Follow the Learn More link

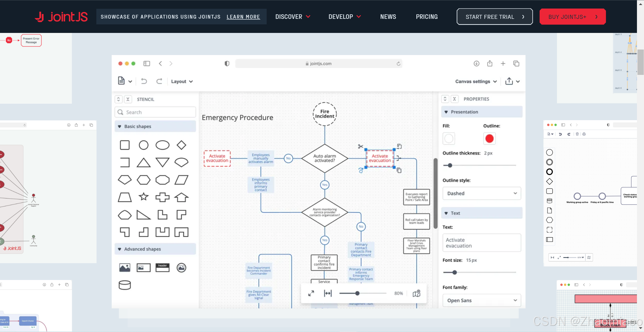click(243, 17)
